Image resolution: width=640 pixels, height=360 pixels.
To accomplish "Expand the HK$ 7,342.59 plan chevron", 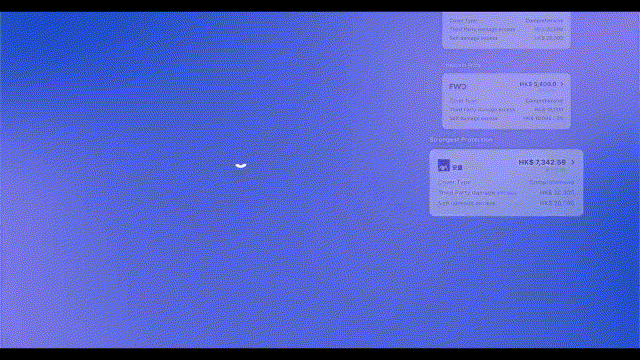I will (x=573, y=162).
